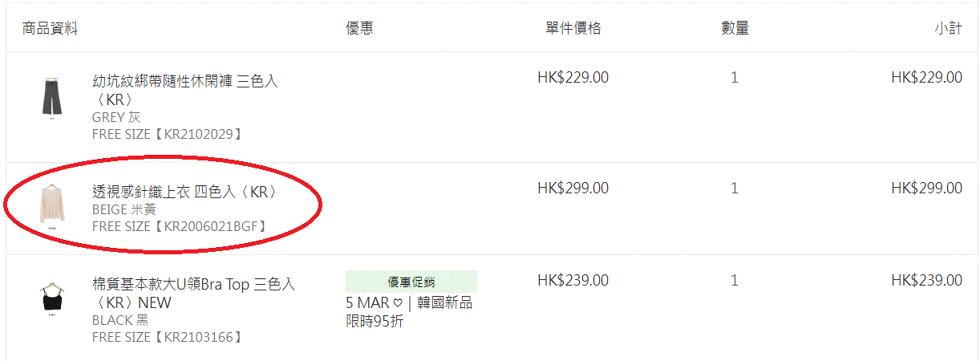Screen dimensions: 980x361
Task: Click the 小計 column header
Action: pyautogui.click(x=948, y=29)
